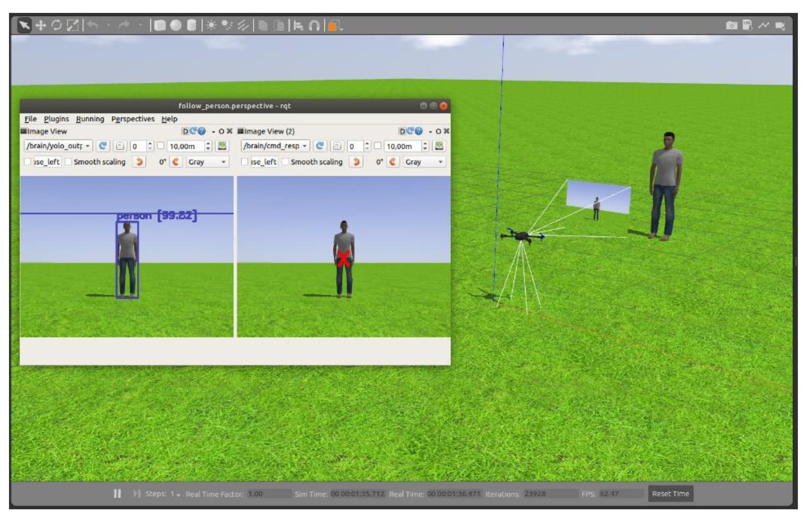Viewport: 812px width, 521px height.
Task: Open the Plugins menu
Action: point(56,119)
